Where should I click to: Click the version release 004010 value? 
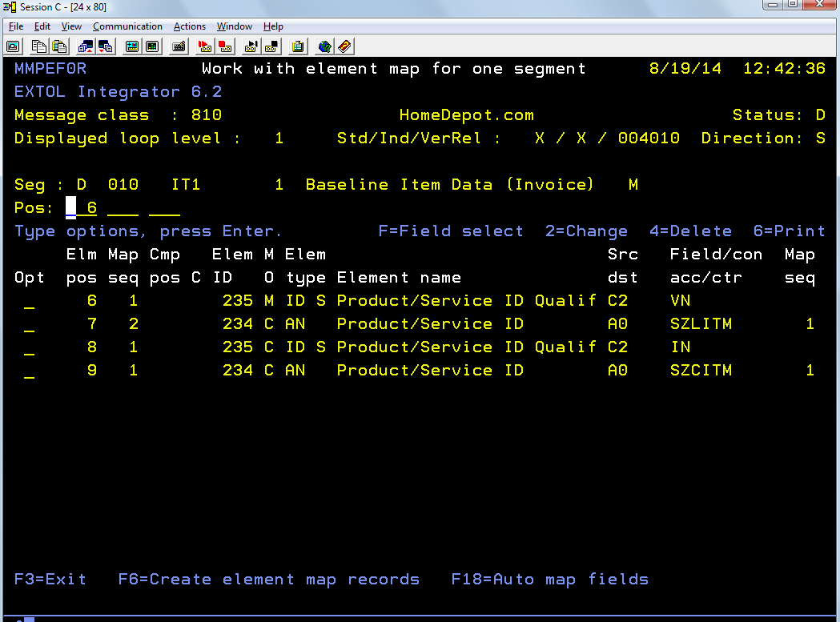649,138
